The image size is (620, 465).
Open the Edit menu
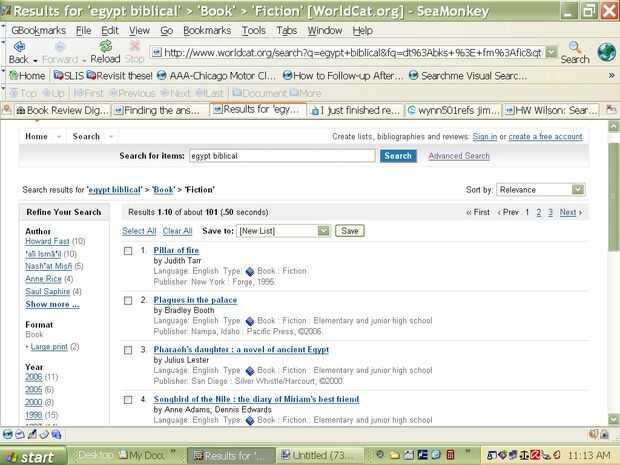click(110, 30)
